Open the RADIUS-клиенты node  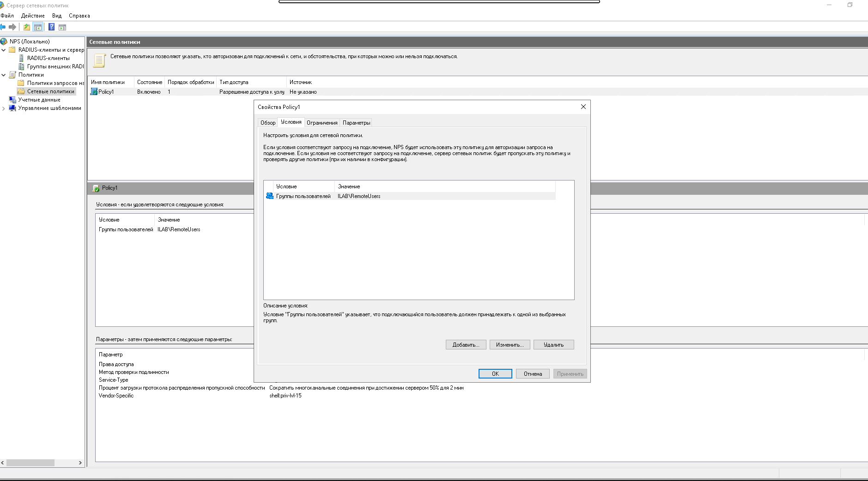pos(48,58)
